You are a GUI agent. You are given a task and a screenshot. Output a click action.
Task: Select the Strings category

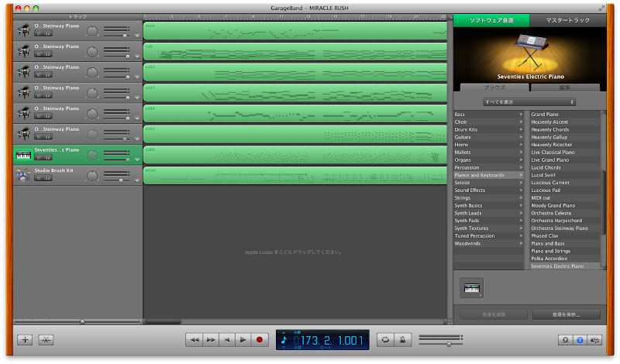click(489, 198)
